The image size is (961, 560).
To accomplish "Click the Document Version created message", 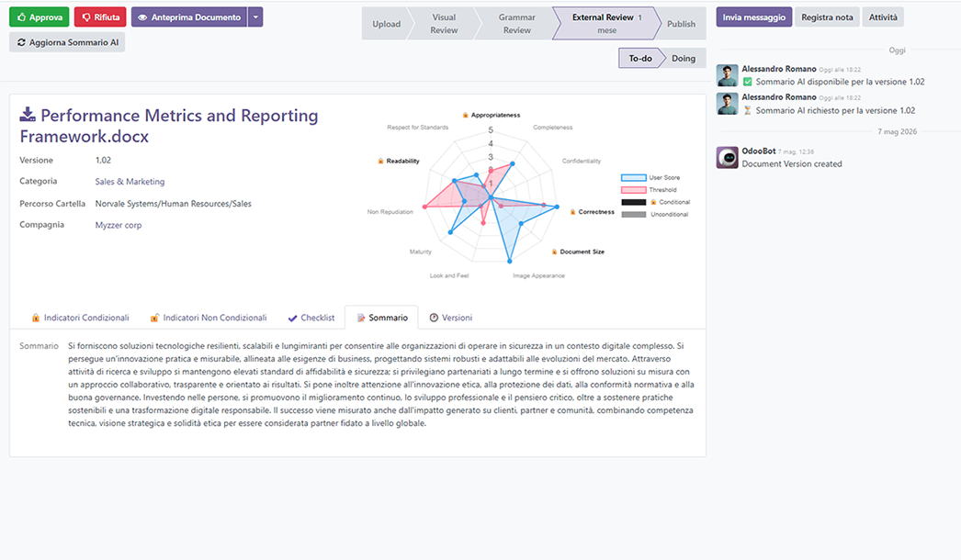I will [791, 163].
